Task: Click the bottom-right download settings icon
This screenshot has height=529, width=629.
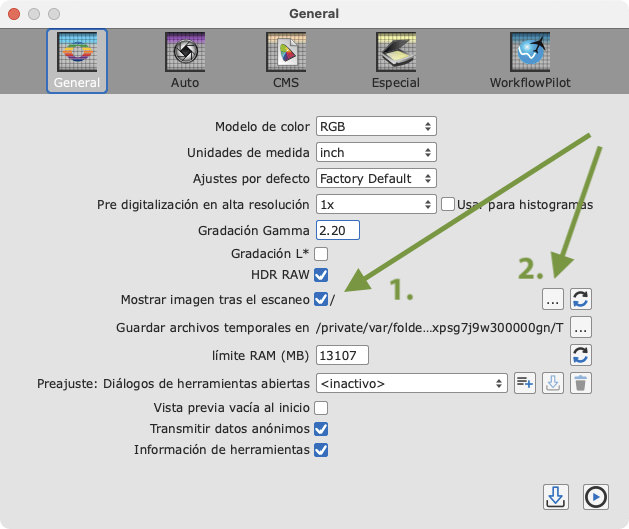Action: click(x=556, y=496)
